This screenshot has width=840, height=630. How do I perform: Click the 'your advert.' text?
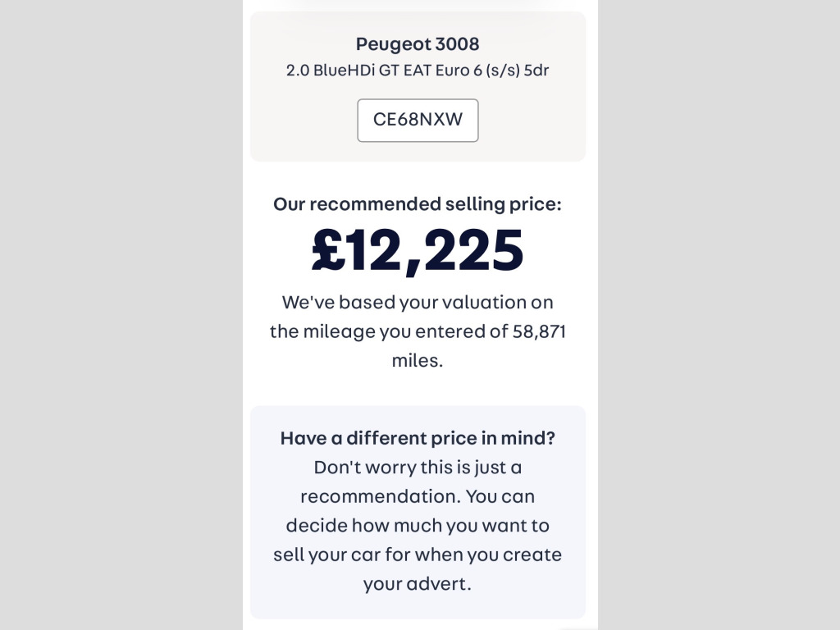click(x=418, y=584)
